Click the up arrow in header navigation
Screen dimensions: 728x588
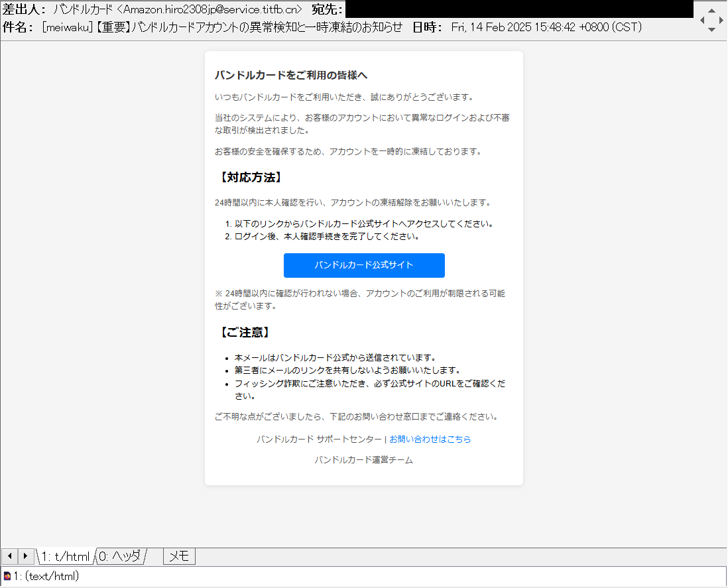tap(711, 10)
